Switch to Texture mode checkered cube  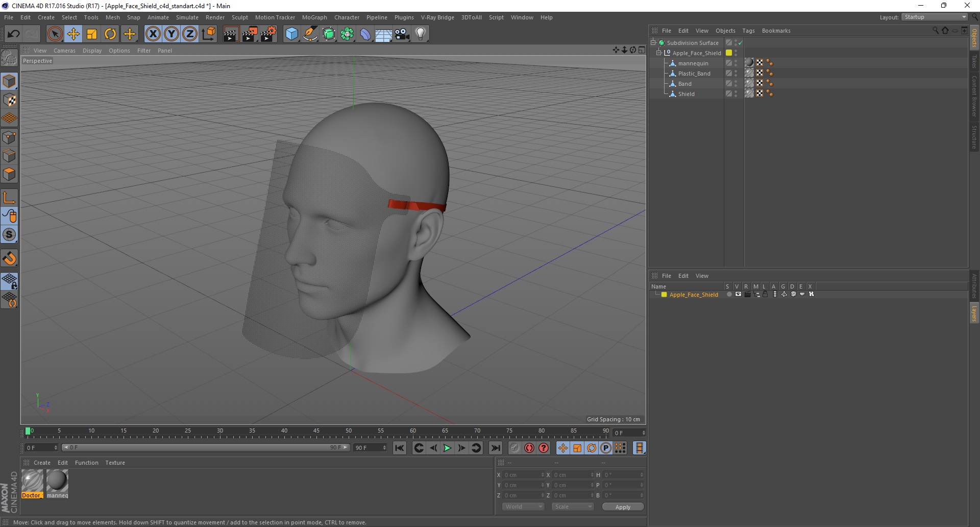tap(9, 100)
